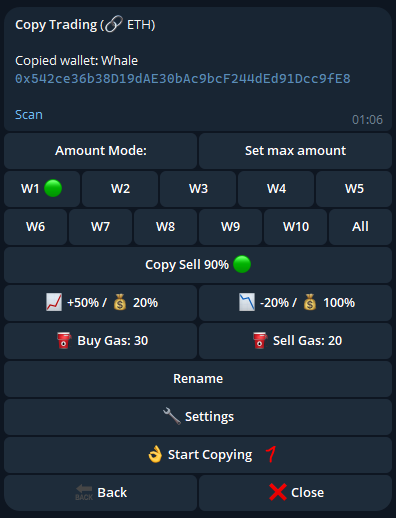The height and width of the screenshot is (518, 396).
Task: Select wallet W4
Action: point(276,189)
